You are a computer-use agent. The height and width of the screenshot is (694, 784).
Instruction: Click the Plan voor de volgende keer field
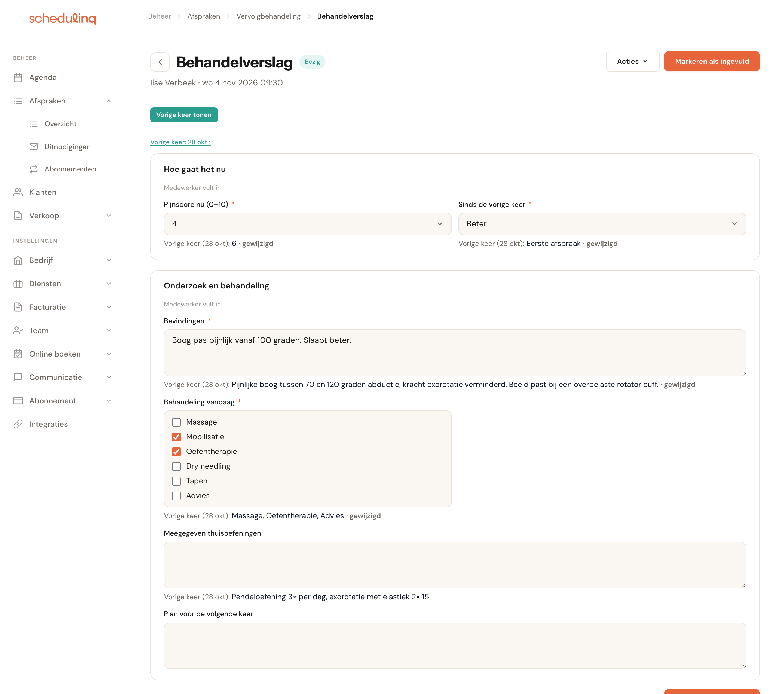point(455,646)
